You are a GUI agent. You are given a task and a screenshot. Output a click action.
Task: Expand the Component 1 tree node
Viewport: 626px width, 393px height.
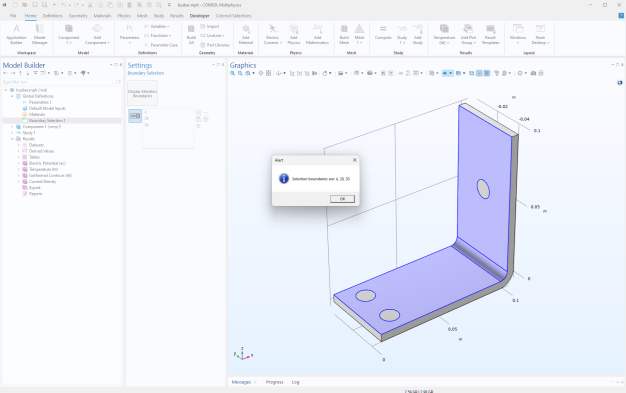[x=12, y=127]
